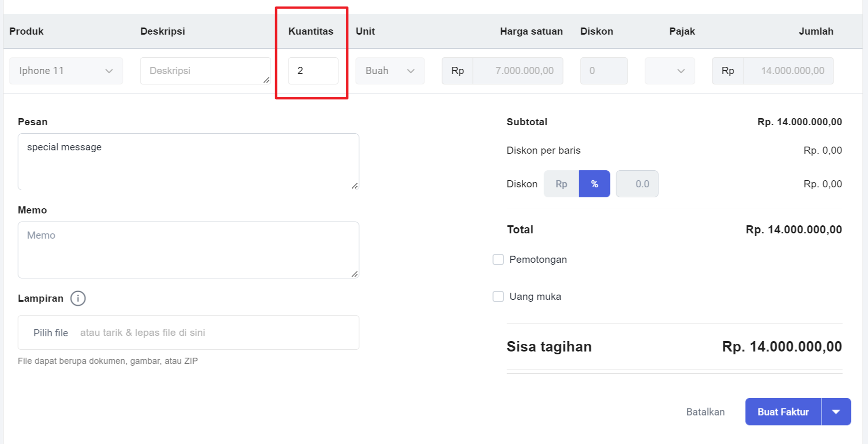868x444 pixels.
Task: Select the percent discount toggle
Action: coord(594,184)
